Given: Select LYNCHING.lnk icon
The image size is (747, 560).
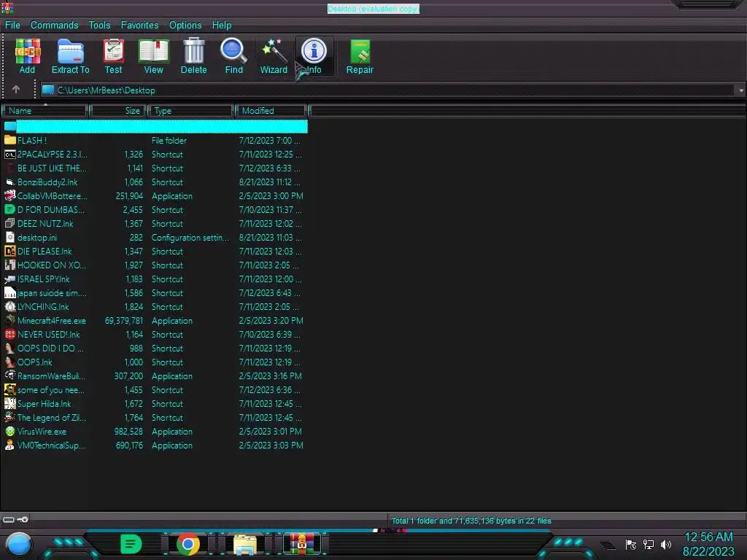Looking at the screenshot, I should [x=10, y=307].
